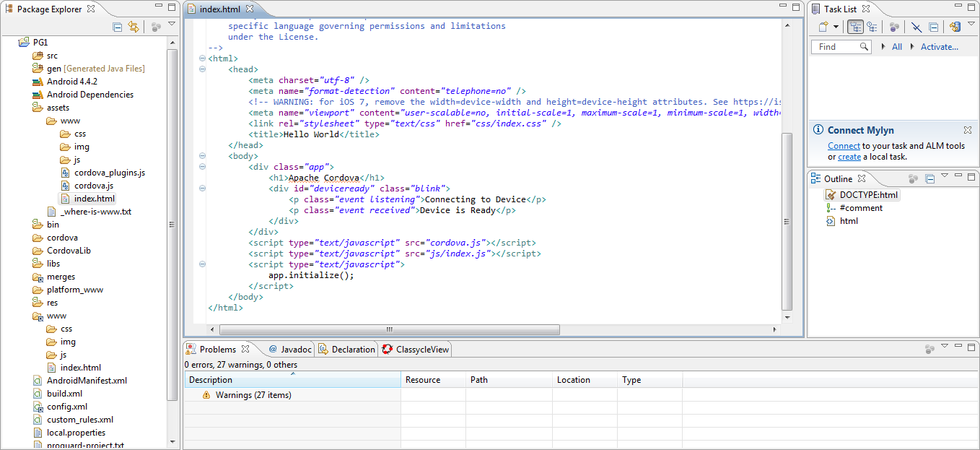
Task: Select CordovaLib folder
Action: pos(61,251)
